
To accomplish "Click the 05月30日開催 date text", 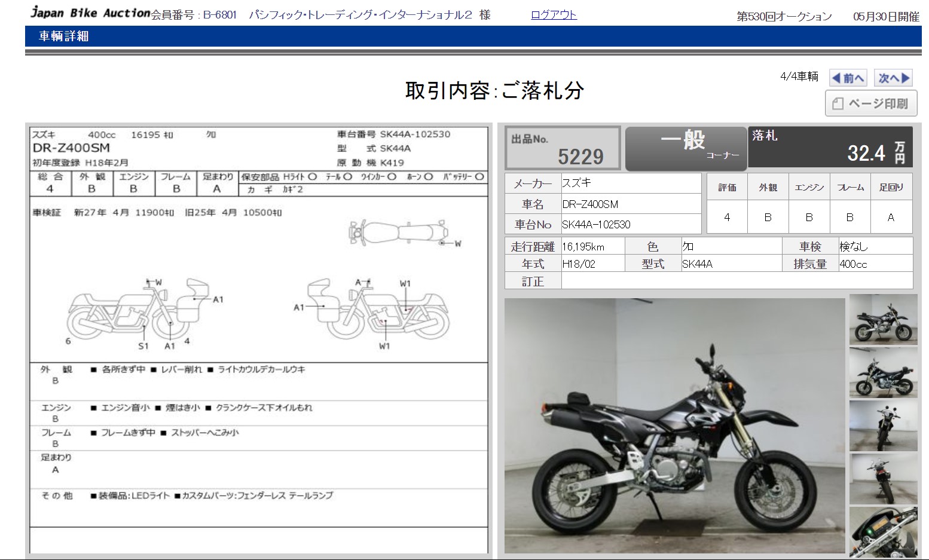I will (x=886, y=17).
